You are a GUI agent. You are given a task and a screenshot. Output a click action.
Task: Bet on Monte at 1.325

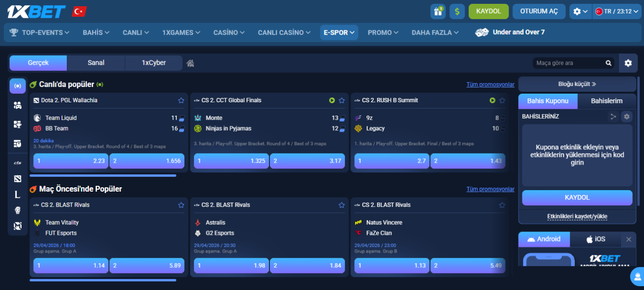pyautogui.click(x=231, y=161)
